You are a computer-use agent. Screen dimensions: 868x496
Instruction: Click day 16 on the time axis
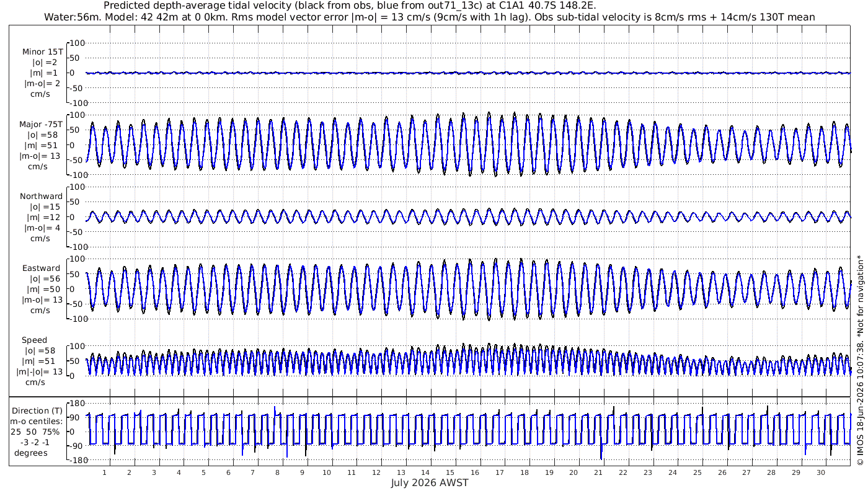click(x=475, y=472)
